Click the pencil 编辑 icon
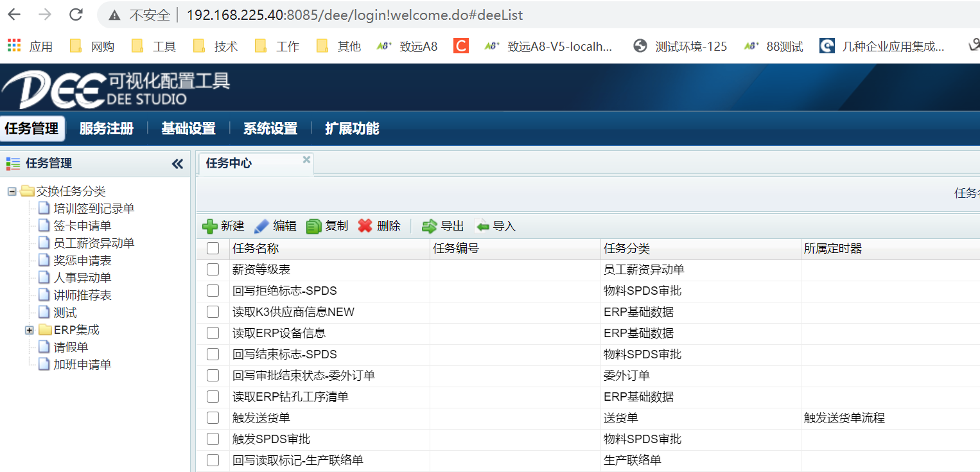 [x=261, y=226]
